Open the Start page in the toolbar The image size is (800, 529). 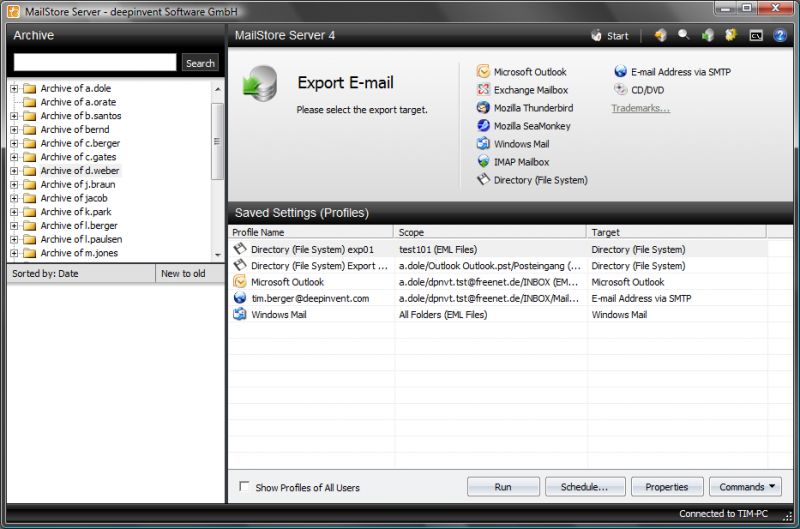click(610, 36)
